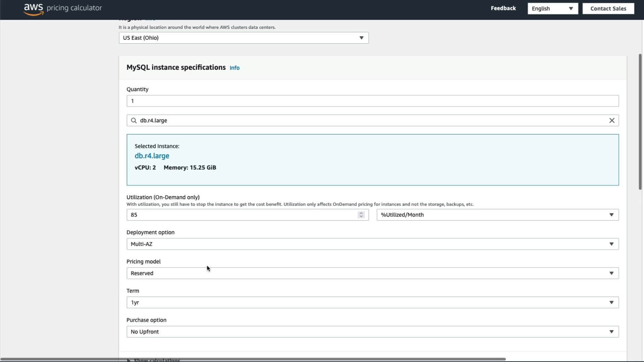Screen dimensions: 644x362
Task: Click the Quantity input field
Action: 372,101
